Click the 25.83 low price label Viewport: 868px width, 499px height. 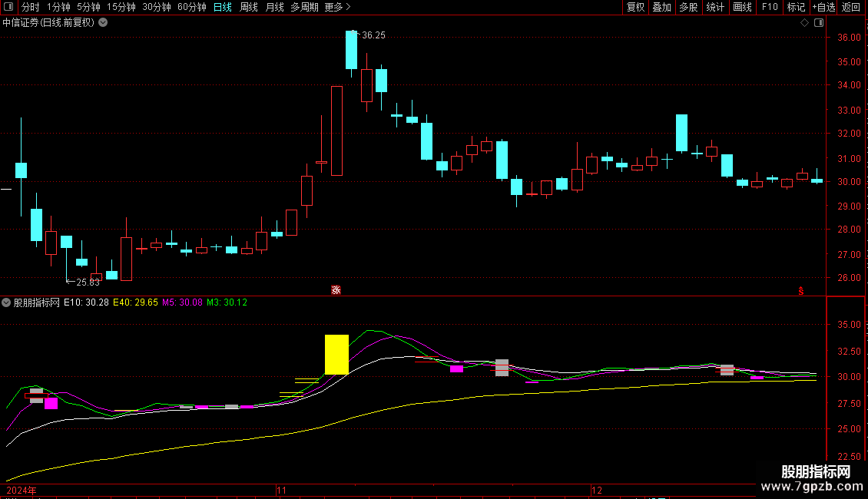(88, 283)
